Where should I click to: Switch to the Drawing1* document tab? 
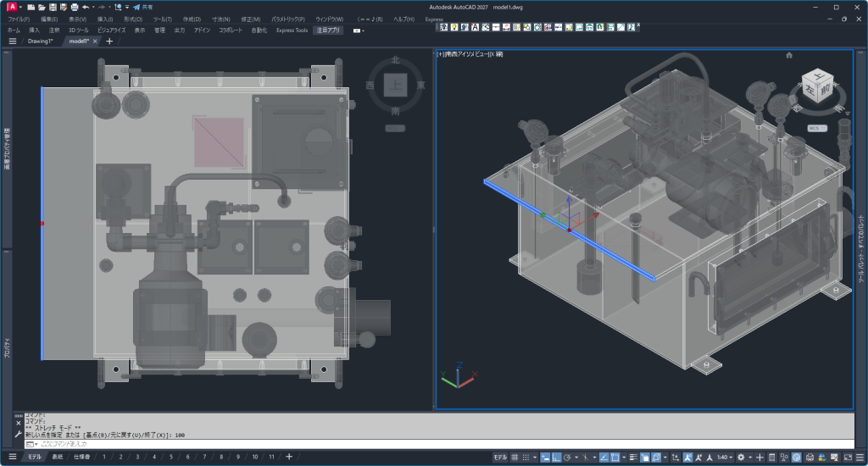[x=40, y=41]
